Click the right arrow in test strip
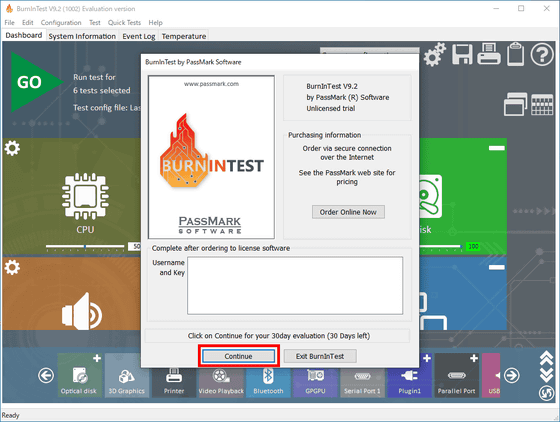The height and width of the screenshot is (422, 560). pyautogui.click(x=512, y=376)
